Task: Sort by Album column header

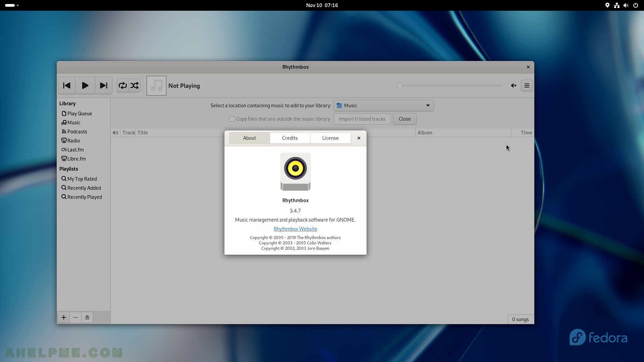Action: click(463, 133)
